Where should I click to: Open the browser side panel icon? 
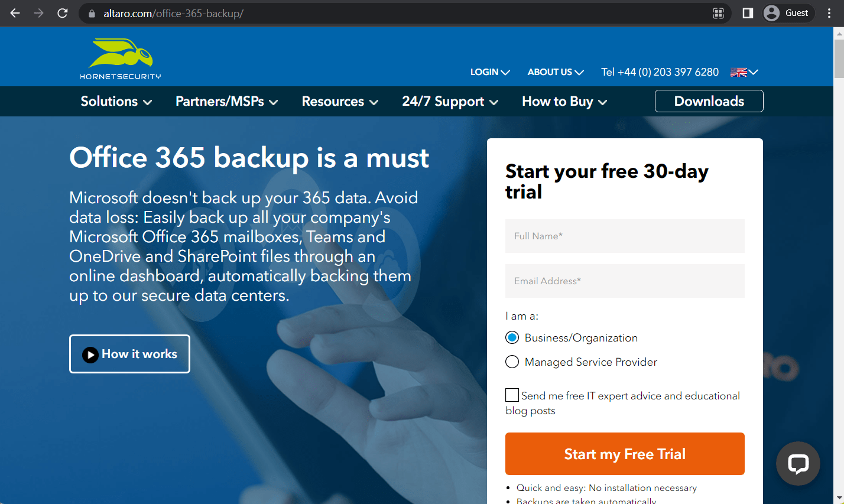(x=747, y=12)
